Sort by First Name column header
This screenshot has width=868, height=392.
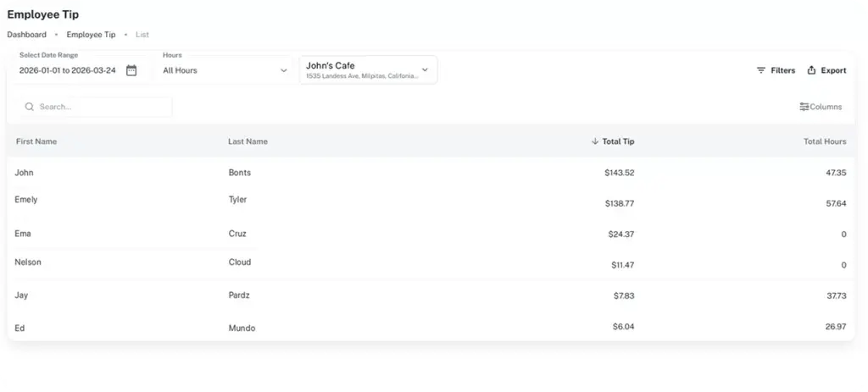(36, 141)
